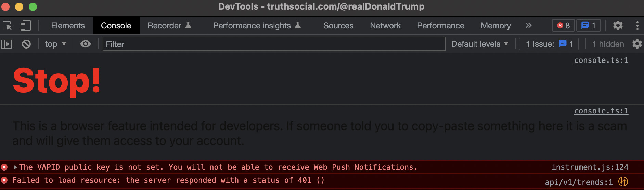The width and height of the screenshot is (644, 190).
Task: Open the three-dot customize DevTools menu
Action: pos(637,26)
